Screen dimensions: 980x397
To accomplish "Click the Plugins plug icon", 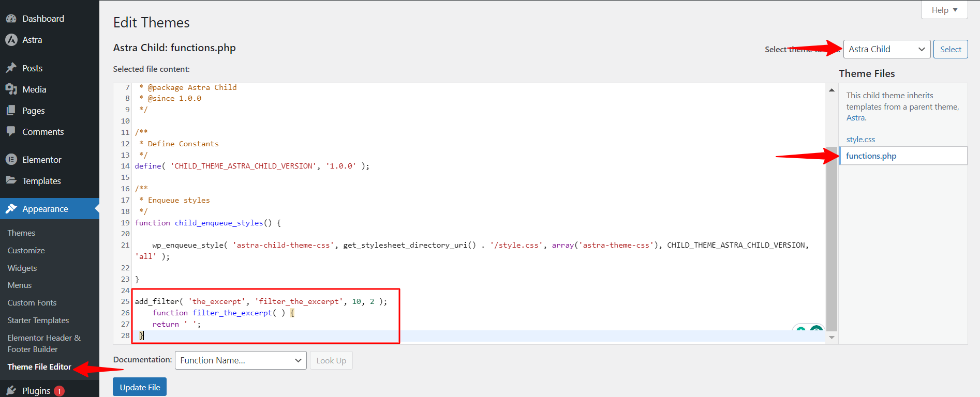I will click(x=11, y=391).
